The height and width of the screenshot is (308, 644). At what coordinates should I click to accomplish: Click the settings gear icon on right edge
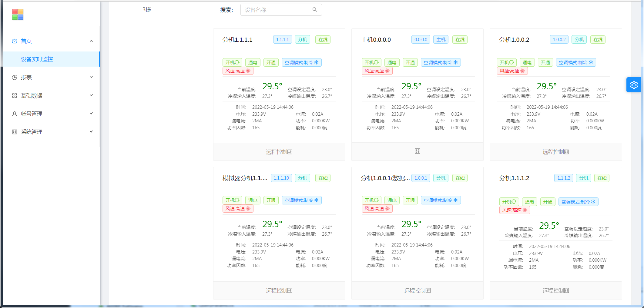(x=634, y=85)
